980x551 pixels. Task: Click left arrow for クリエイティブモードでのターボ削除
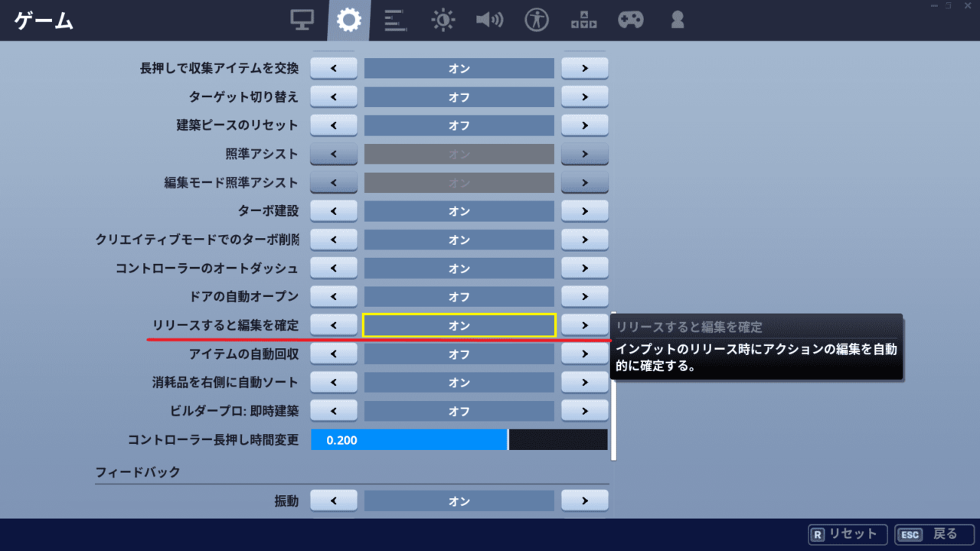[334, 240]
